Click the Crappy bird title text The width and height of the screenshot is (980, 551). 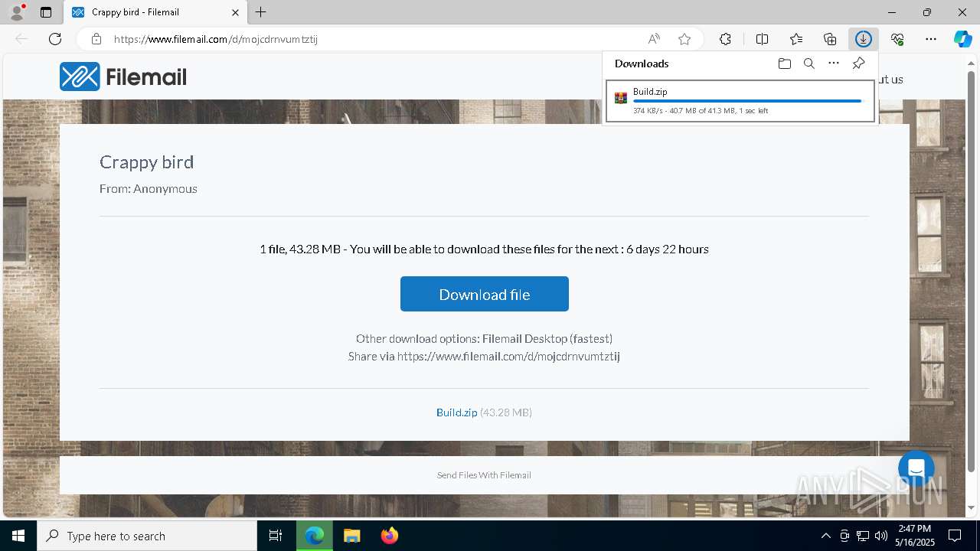pyautogui.click(x=146, y=162)
